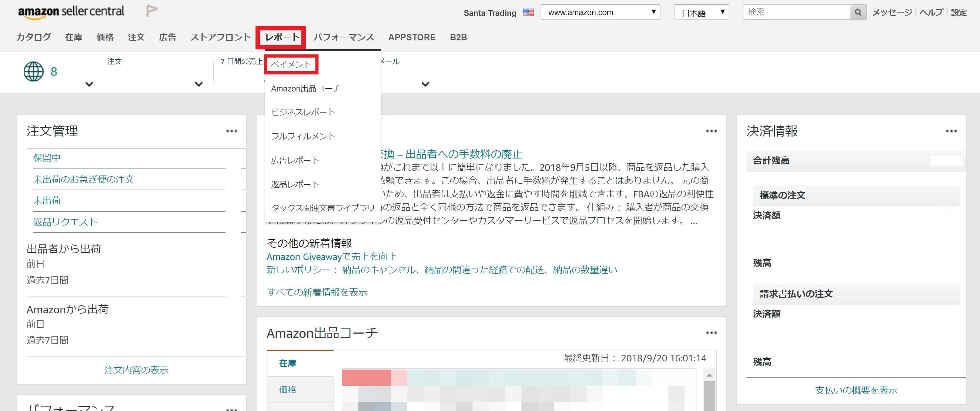Click the magnifier search button
Screen dimensions: 980x411
858,12
